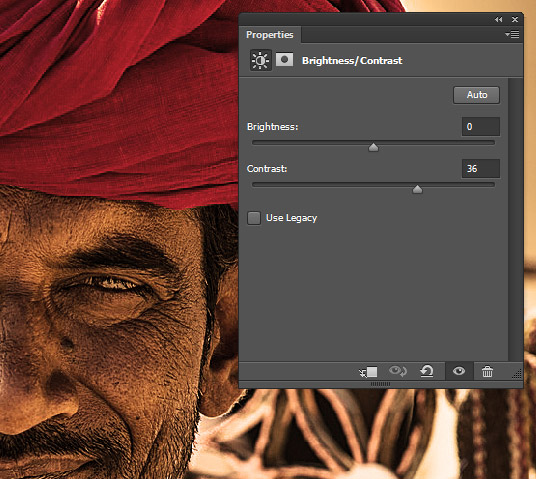
Task: Select the layer mask icon
Action: 284,59
